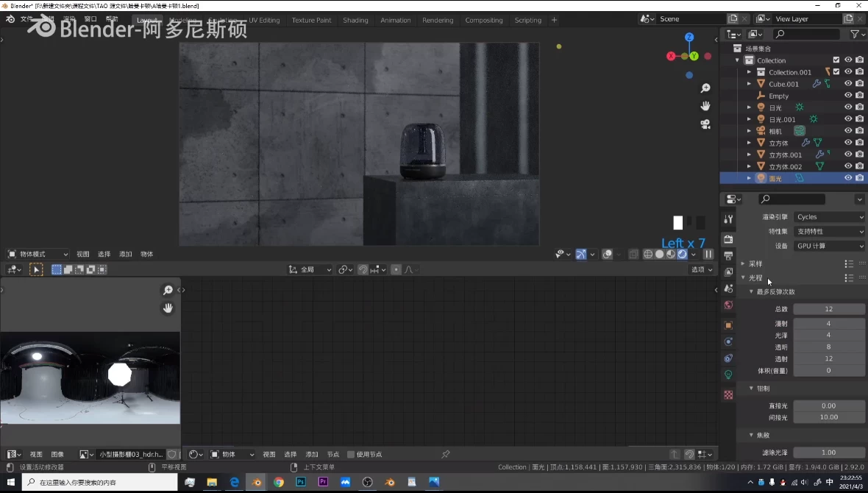
Task: Toggle viewport visibility eye for 面光
Action: tap(847, 177)
